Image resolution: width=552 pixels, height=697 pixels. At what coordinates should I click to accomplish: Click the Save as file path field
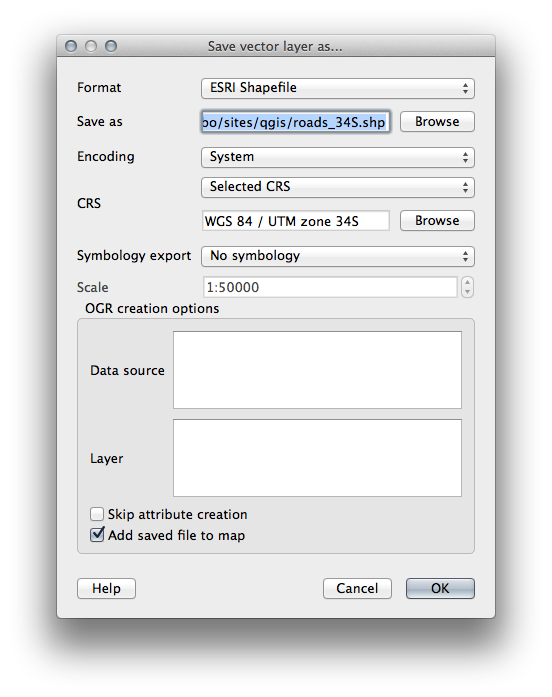click(296, 122)
